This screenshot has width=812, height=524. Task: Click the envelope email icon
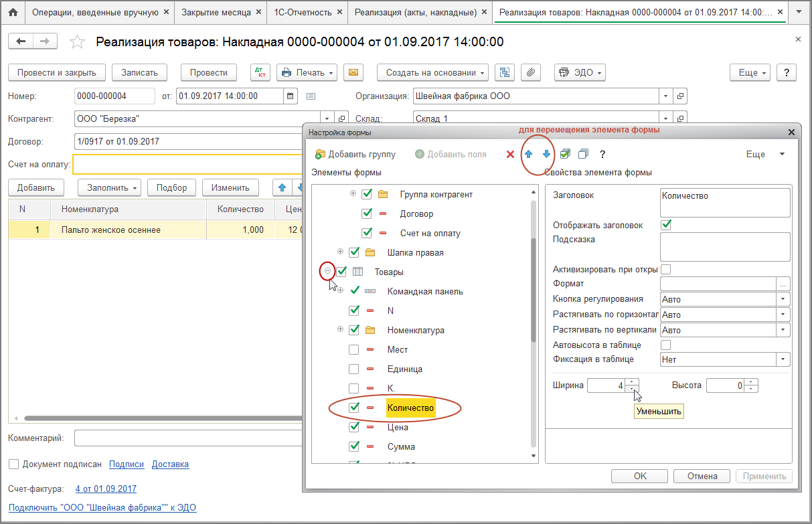click(353, 72)
